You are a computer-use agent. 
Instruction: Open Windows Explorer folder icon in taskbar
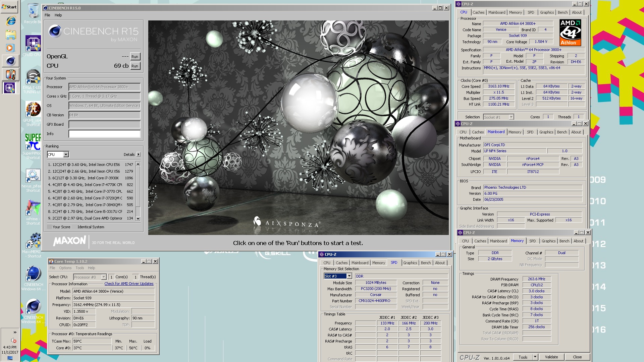click(x=10, y=35)
